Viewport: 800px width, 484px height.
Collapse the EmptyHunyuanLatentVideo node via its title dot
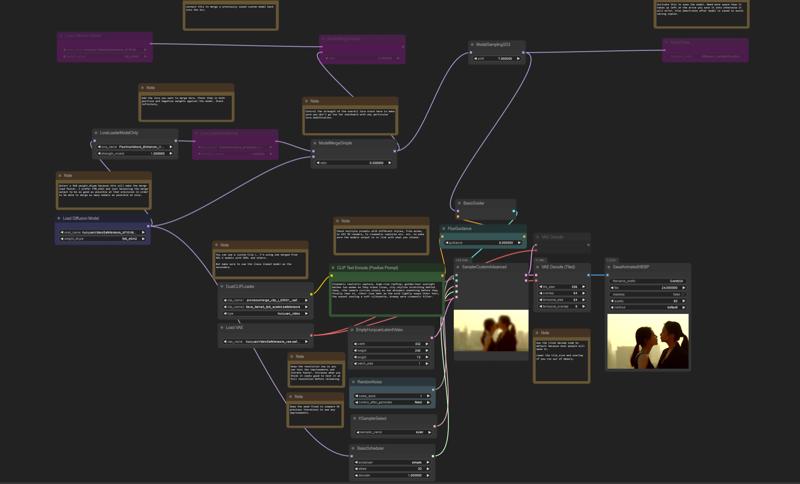[352, 330]
